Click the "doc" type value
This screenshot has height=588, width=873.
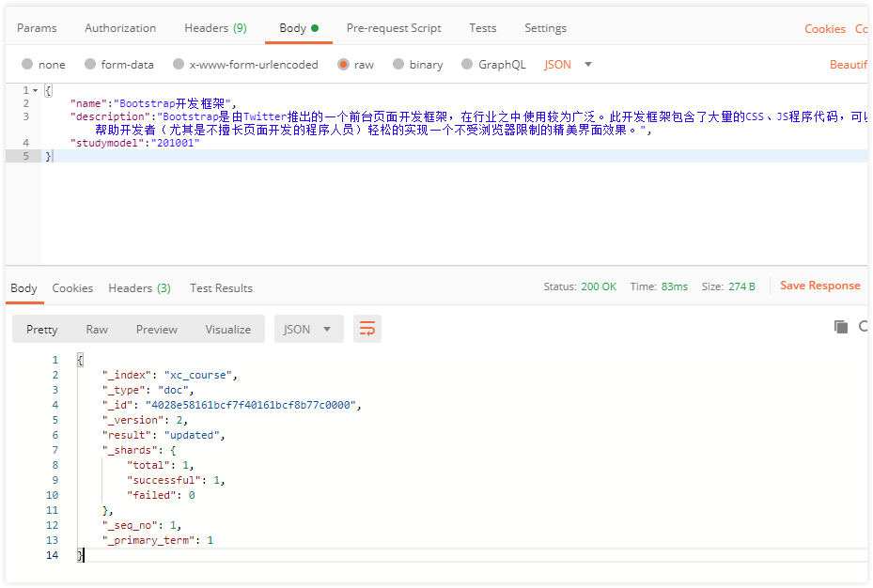tap(173, 390)
